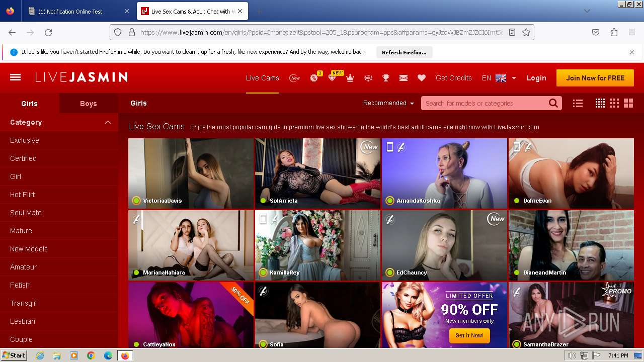Click the browser URL address bar
The width and height of the screenshot is (644, 362).
pos(321,32)
